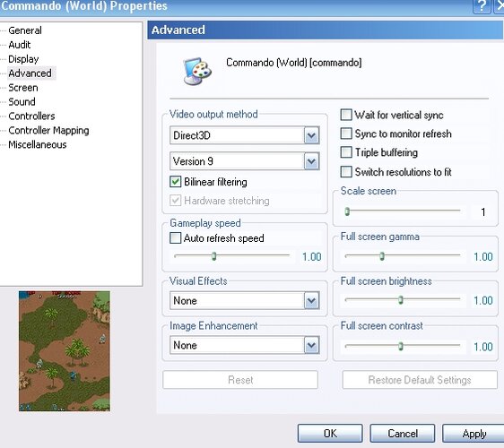Click the Commando game screenshot thumbnail
The width and height of the screenshot is (504, 448).
[x=65, y=351]
